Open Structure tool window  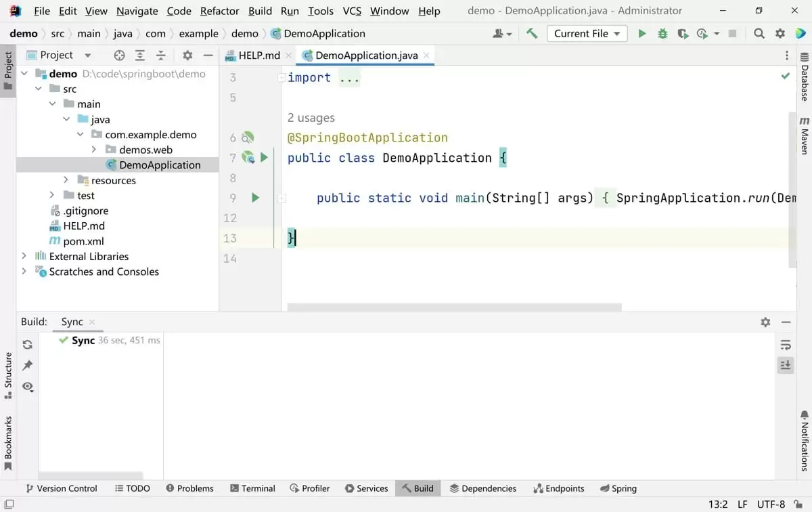point(8,377)
